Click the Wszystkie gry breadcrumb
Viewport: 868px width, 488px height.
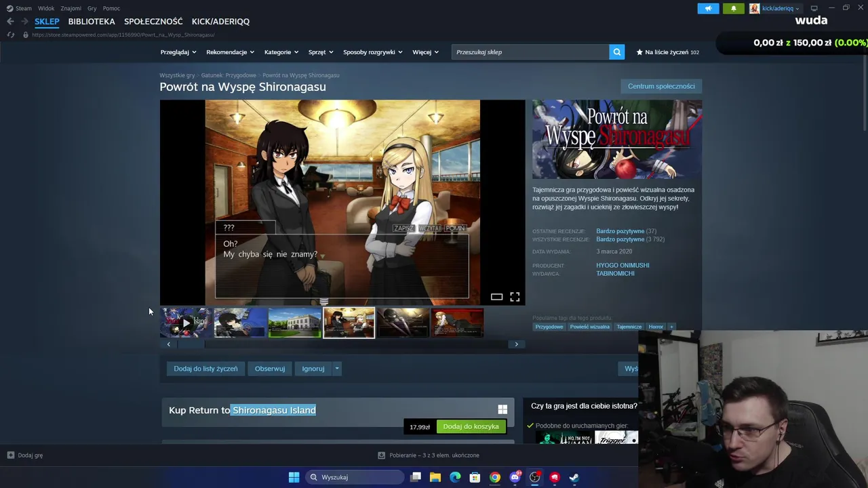pyautogui.click(x=177, y=75)
